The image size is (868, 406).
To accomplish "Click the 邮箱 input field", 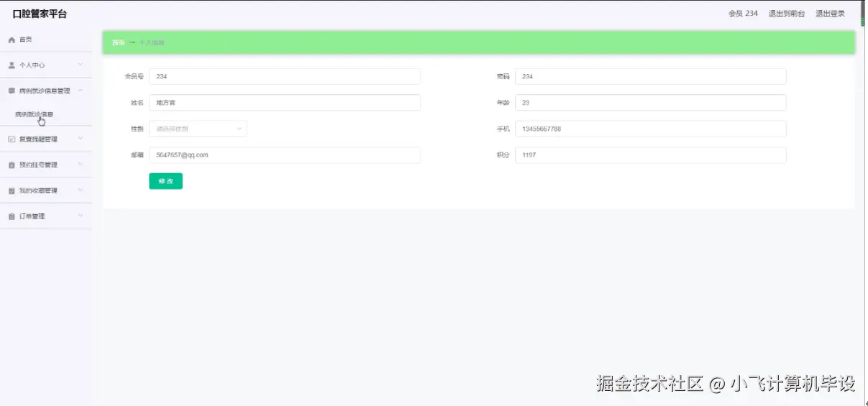I will pos(285,155).
